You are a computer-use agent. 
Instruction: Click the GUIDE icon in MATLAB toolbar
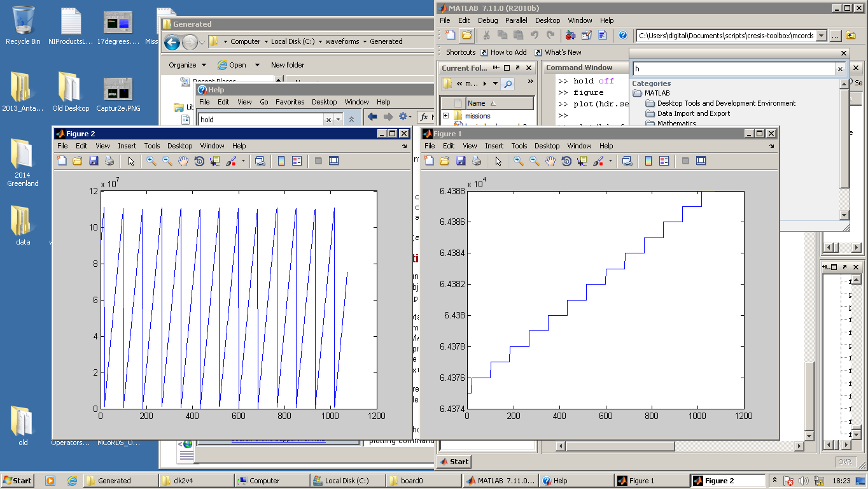(x=586, y=36)
